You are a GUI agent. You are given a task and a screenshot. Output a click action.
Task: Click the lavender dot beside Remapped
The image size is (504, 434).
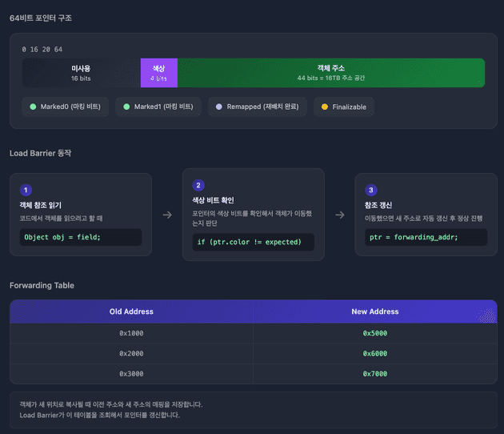tap(219, 106)
